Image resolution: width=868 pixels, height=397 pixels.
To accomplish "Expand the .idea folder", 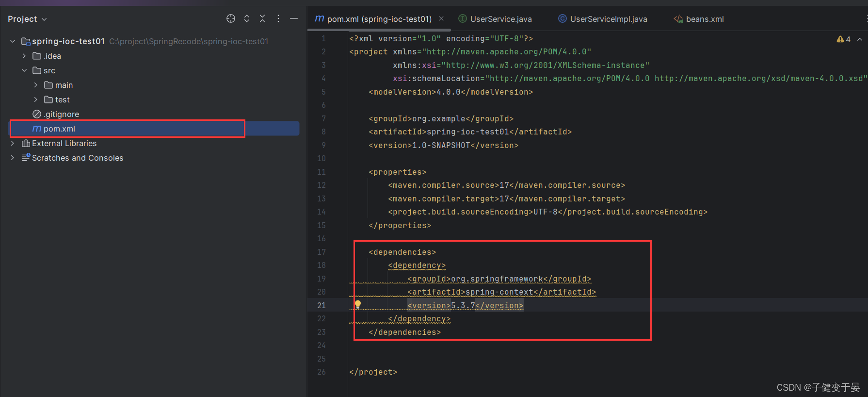I will click(x=24, y=56).
